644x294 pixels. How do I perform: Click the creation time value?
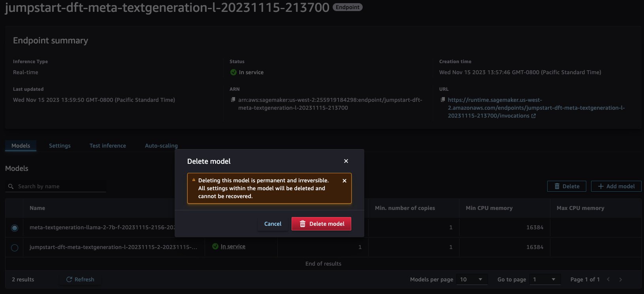click(520, 72)
